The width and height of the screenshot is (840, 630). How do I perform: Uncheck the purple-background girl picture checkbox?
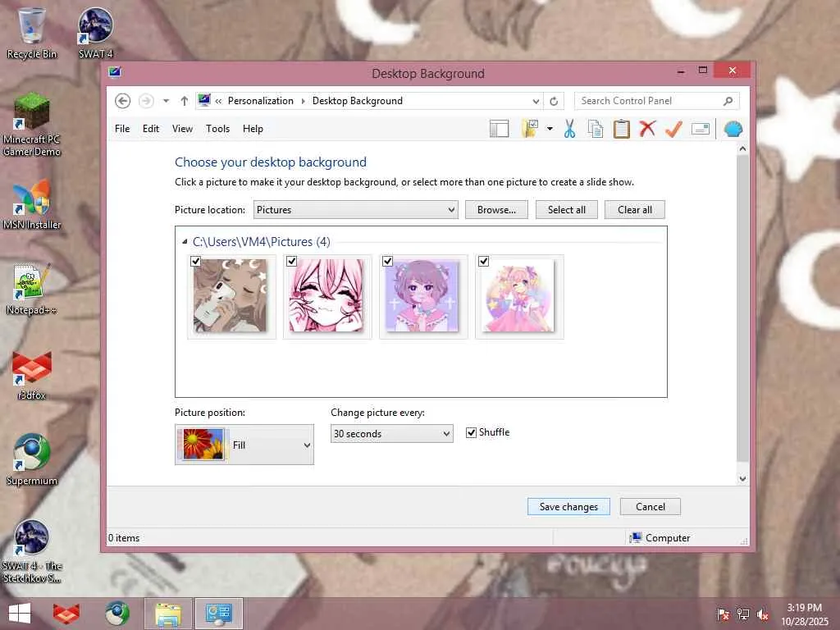tap(387, 261)
